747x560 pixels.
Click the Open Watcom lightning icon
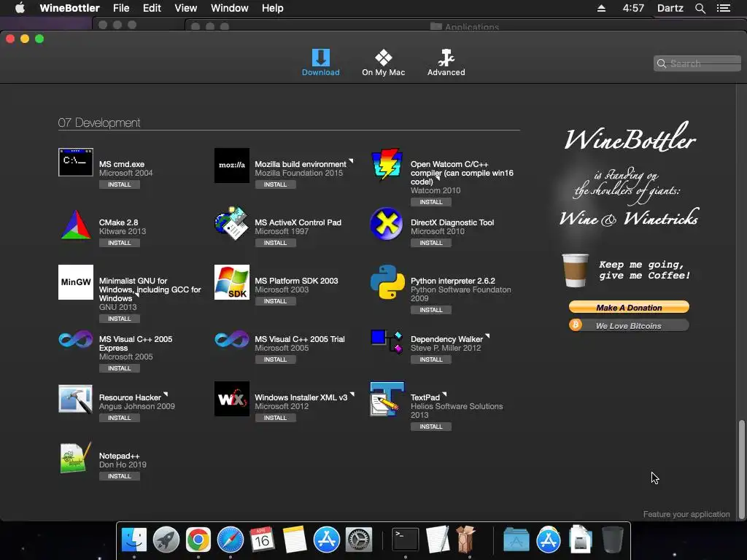pos(387,164)
